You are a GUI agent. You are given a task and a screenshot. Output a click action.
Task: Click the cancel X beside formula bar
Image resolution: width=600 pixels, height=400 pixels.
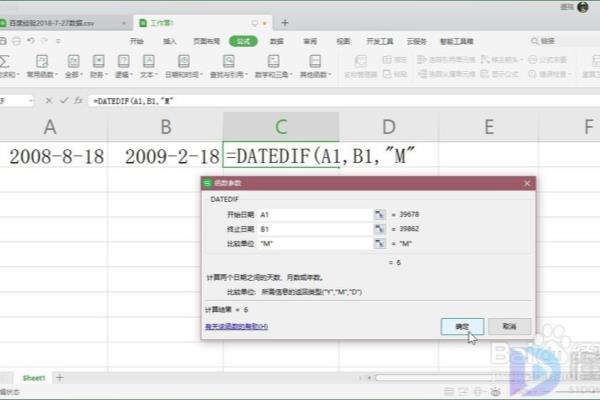pos(49,101)
